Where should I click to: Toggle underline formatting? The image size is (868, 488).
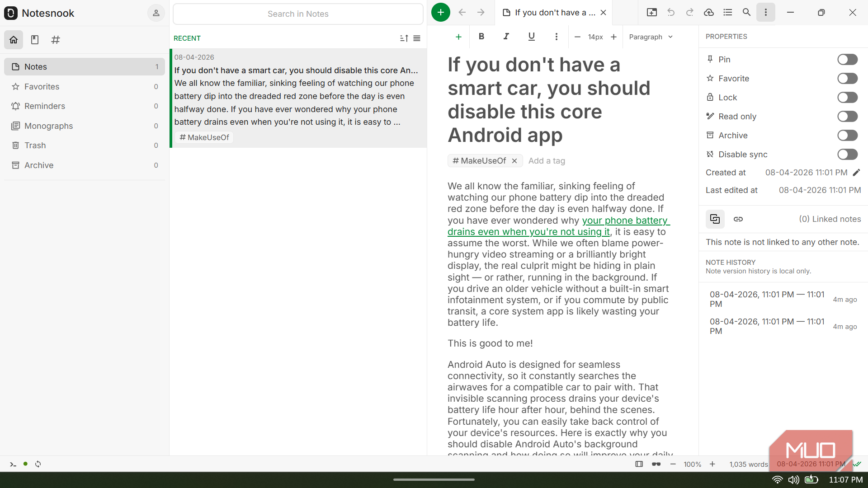pyautogui.click(x=532, y=37)
